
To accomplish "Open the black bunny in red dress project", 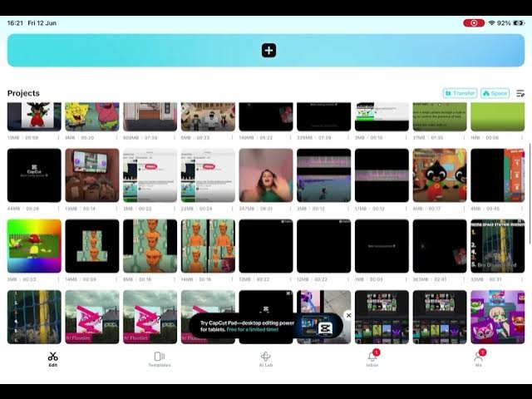I will [34, 116].
